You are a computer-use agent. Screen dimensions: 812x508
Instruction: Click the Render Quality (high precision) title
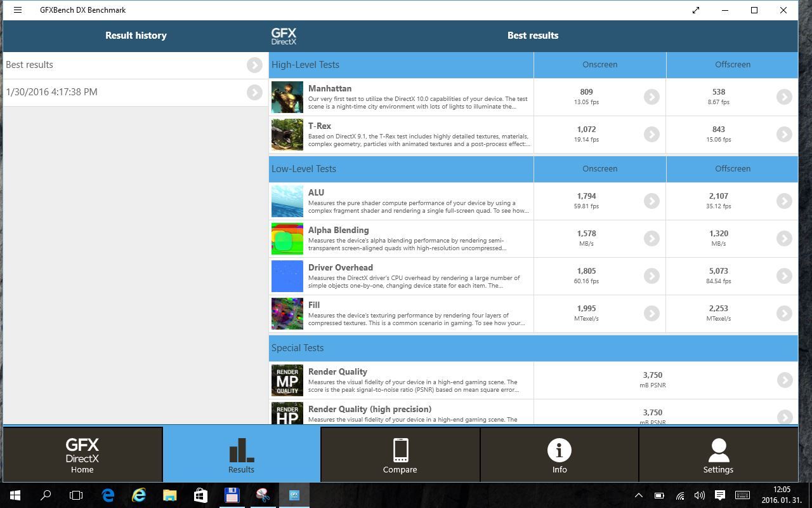tap(370, 409)
